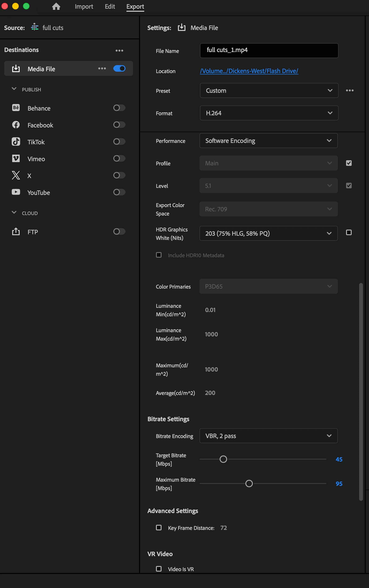
Task: Enable Vimeo publishing toggle
Action: coord(119,158)
